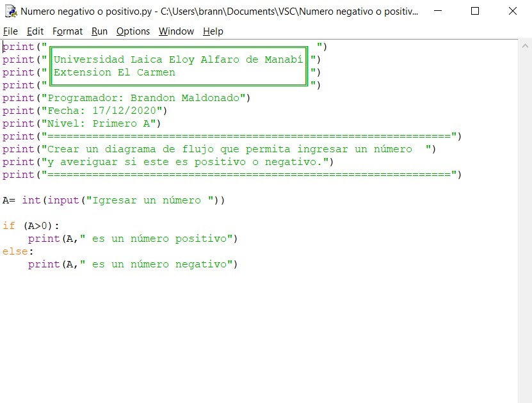Open the Format menu
This screenshot has height=403, width=532.
point(67,31)
